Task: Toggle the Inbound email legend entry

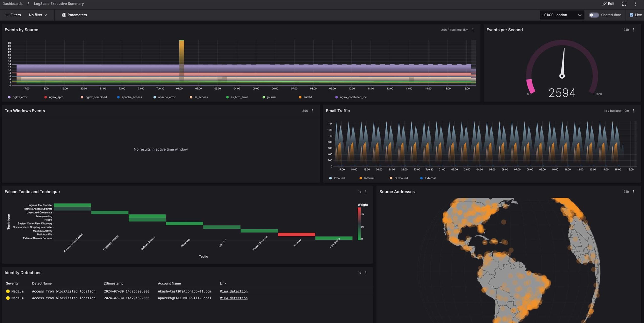Action: point(337,178)
